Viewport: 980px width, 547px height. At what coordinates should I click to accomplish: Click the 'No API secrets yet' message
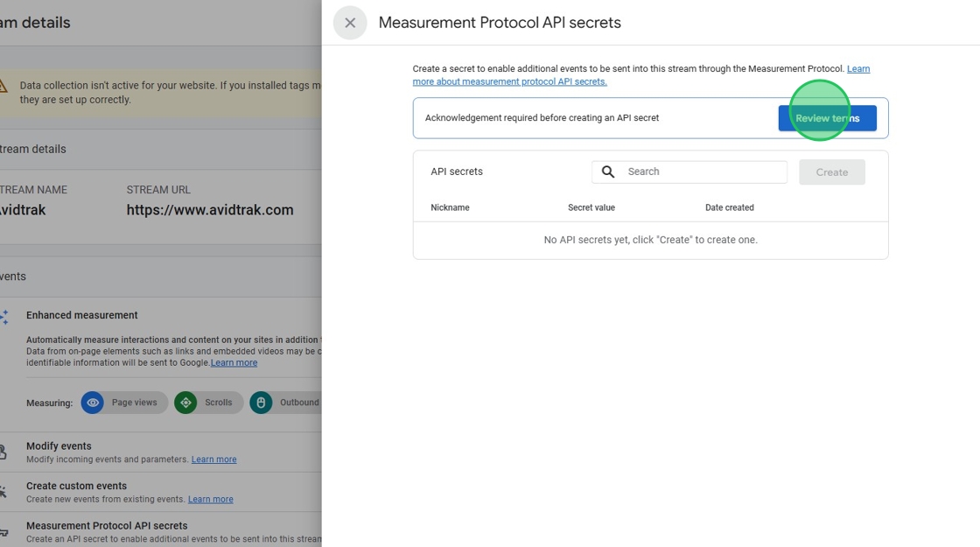(651, 240)
